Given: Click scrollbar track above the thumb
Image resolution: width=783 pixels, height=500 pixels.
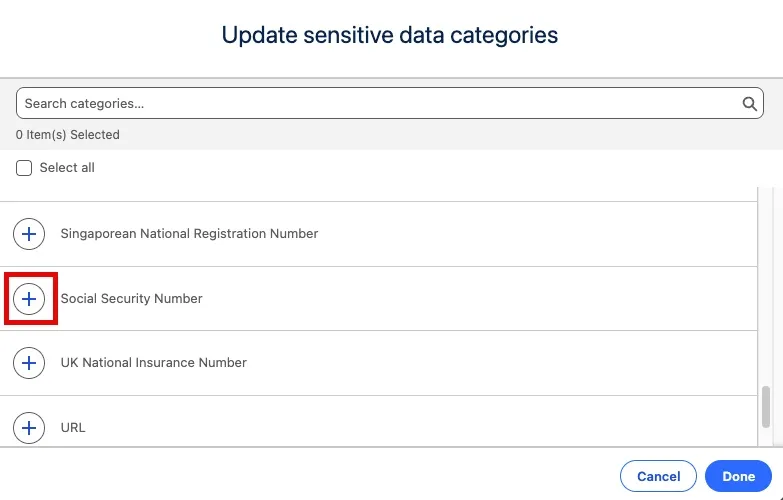Looking at the screenshot, I should click(766, 285).
